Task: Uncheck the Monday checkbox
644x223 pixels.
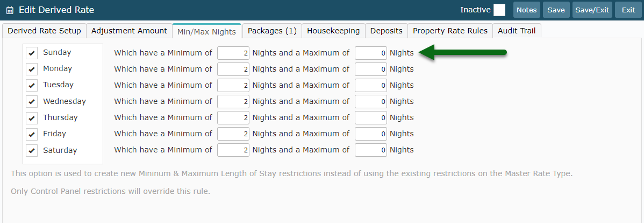Action: tap(32, 69)
